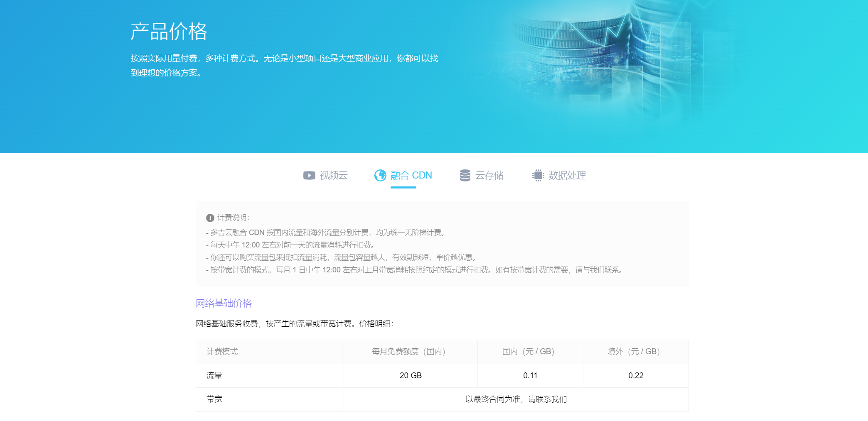Go to the 数据处理 tab label
Screen dimensions: 868x421
pos(567,176)
